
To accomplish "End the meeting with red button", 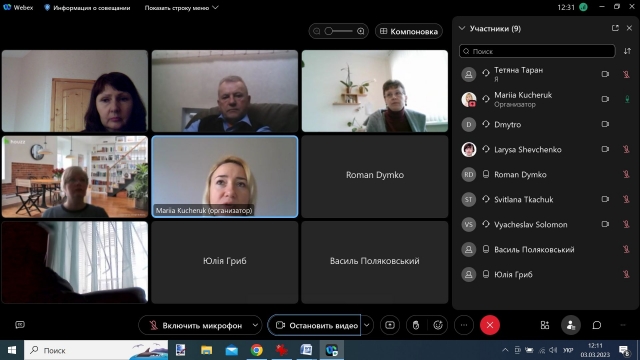I will (490, 325).
